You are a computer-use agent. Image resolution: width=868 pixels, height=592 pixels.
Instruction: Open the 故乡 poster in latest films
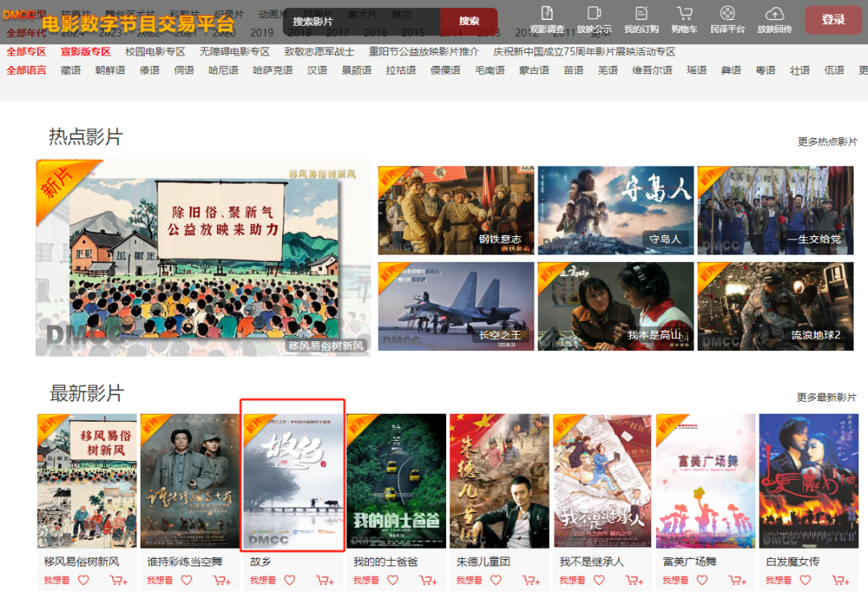pyautogui.click(x=293, y=481)
